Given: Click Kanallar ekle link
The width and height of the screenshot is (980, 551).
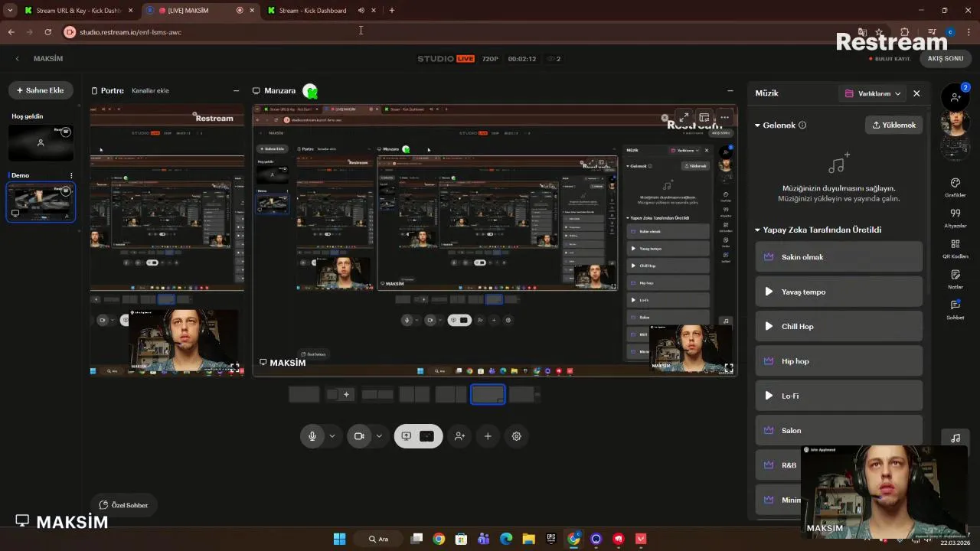Looking at the screenshot, I should click(150, 90).
